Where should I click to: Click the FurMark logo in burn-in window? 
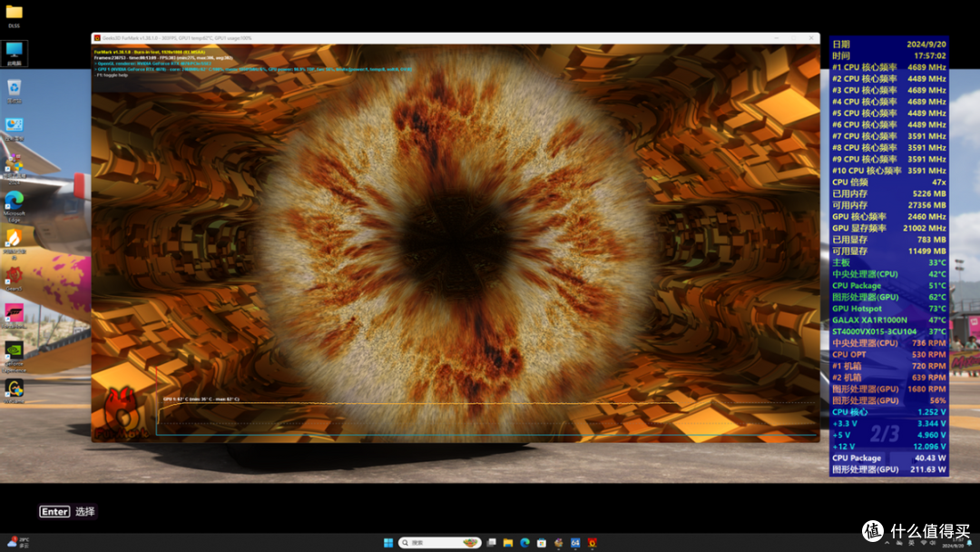[x=122, y=412]
